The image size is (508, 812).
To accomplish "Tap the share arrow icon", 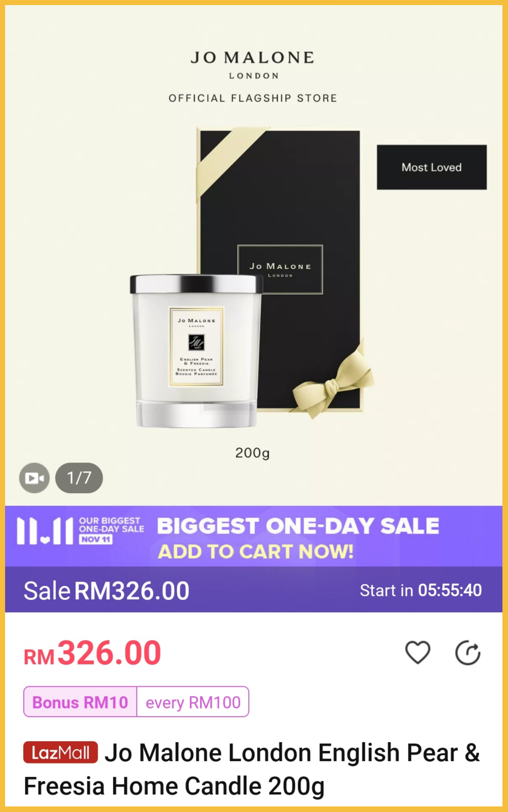I will coord(468,653).
